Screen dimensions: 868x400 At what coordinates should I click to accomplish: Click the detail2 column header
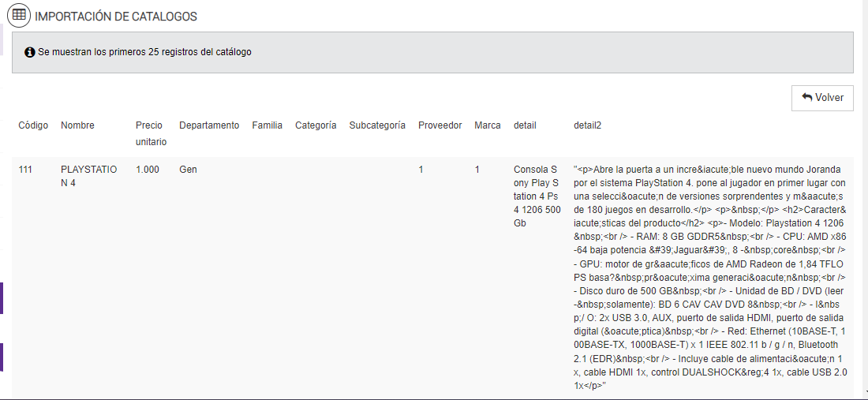tap(587, 125)
